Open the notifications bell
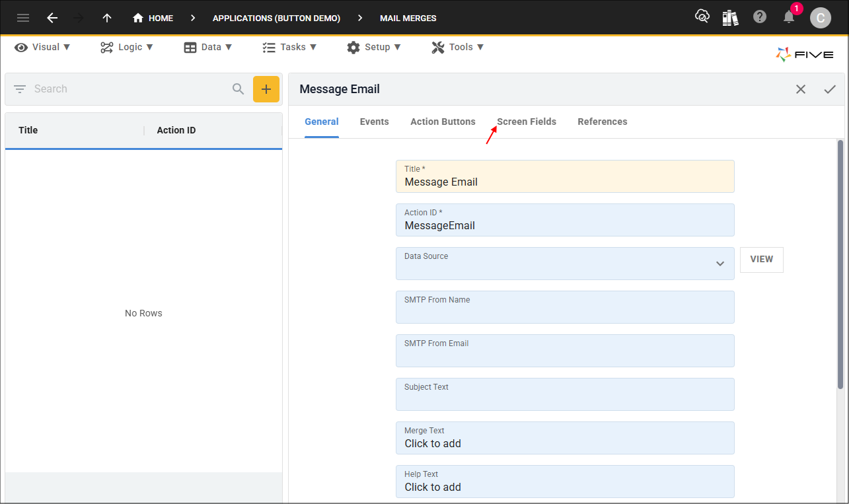 (x=789, y=17)
